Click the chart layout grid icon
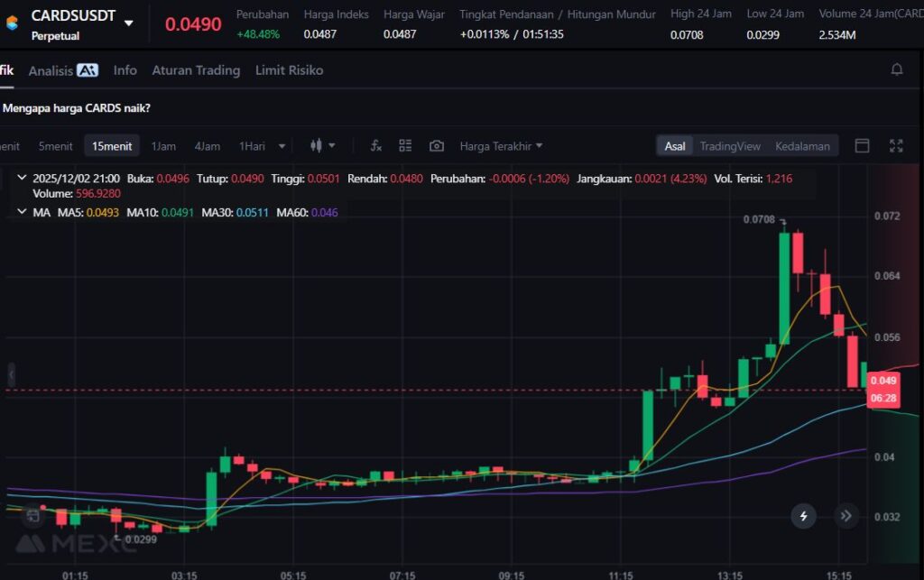 [x=405, y=146]
